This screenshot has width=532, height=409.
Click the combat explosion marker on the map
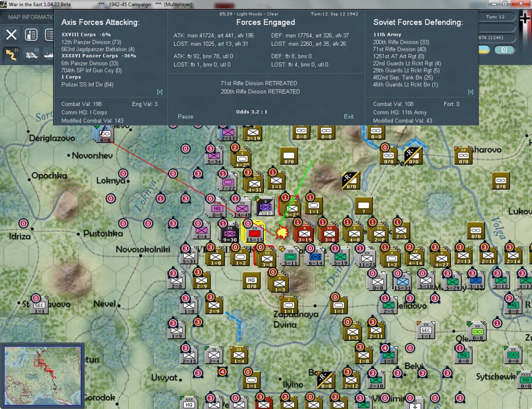[x=282, y=233]
